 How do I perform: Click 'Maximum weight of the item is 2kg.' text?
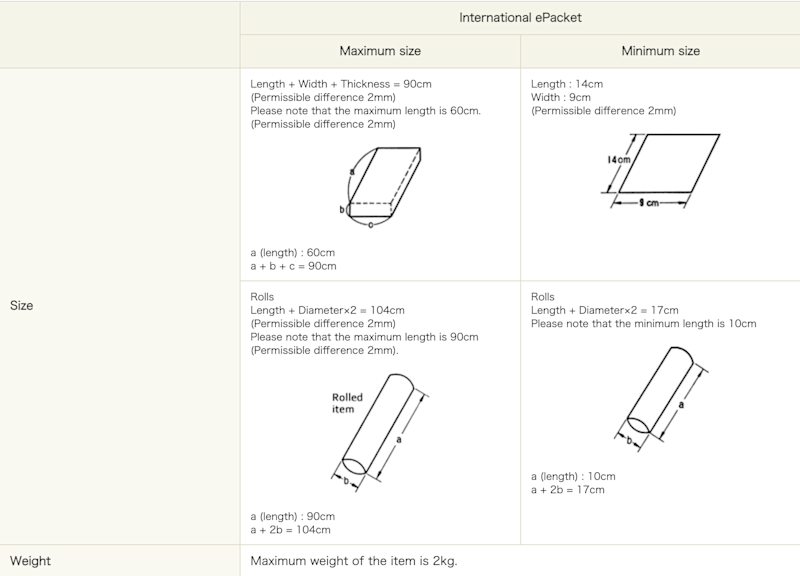[x=354, y=561]
